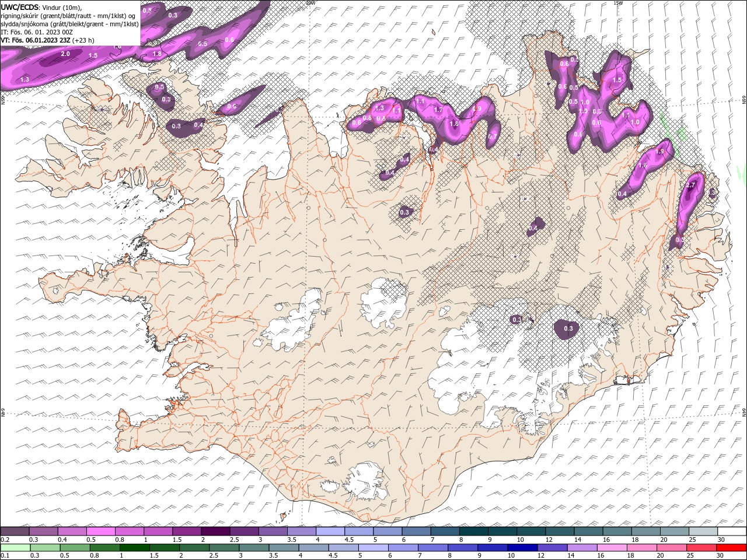Image resolution: width=747 pixels, height=560 pixels.
Task: Click the bold 'VT: Fös. 06.01.2023 23Z' text
Action: coord(36,40)
